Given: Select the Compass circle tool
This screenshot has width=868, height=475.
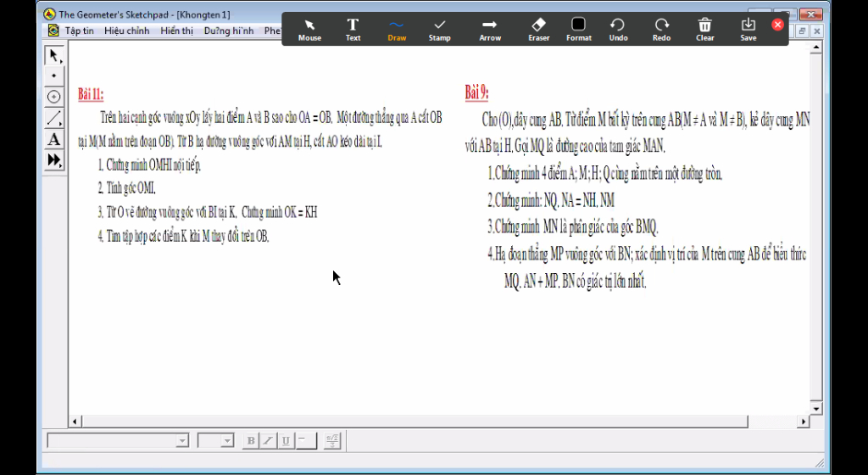Looking at the screenshot, I should pyautogui.click(x=53, y=97).
